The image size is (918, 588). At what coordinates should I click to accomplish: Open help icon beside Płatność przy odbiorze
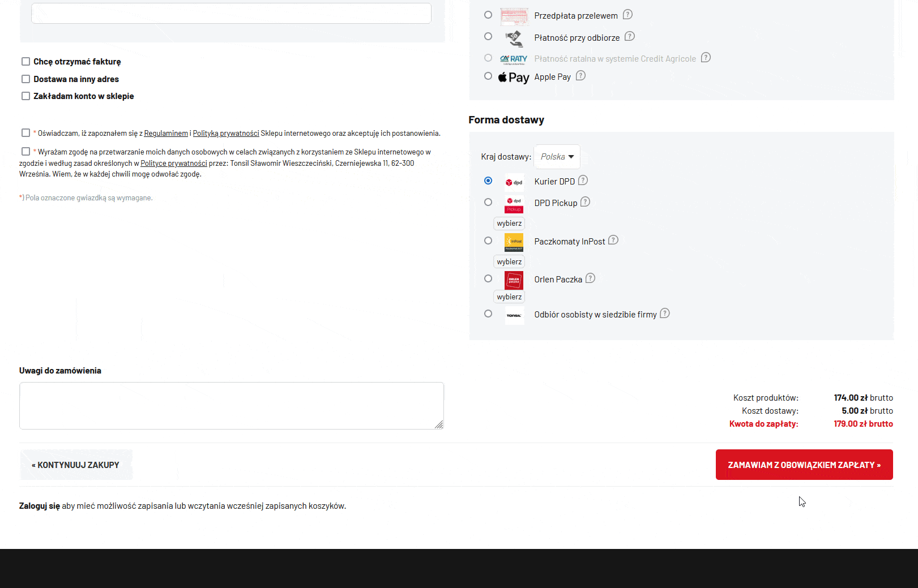pos(629,37)
